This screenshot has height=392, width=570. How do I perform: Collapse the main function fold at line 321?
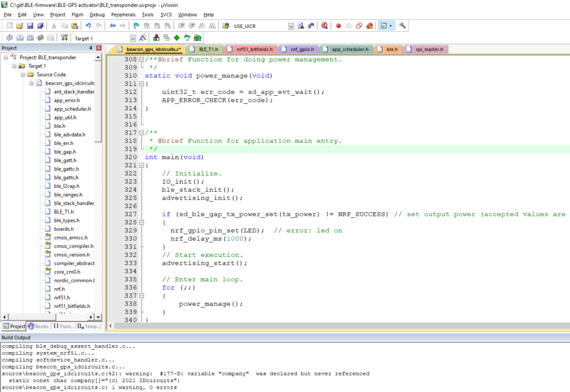[141, 166]
